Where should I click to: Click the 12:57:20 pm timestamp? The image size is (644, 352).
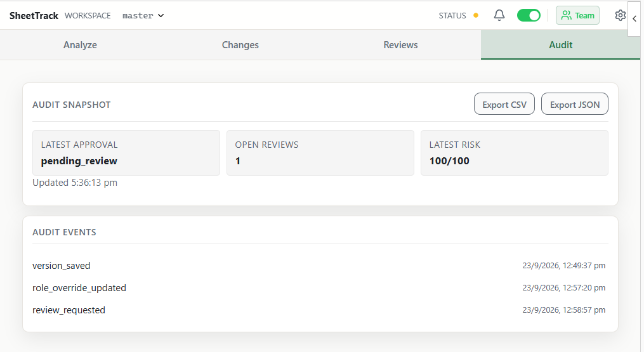564,288
